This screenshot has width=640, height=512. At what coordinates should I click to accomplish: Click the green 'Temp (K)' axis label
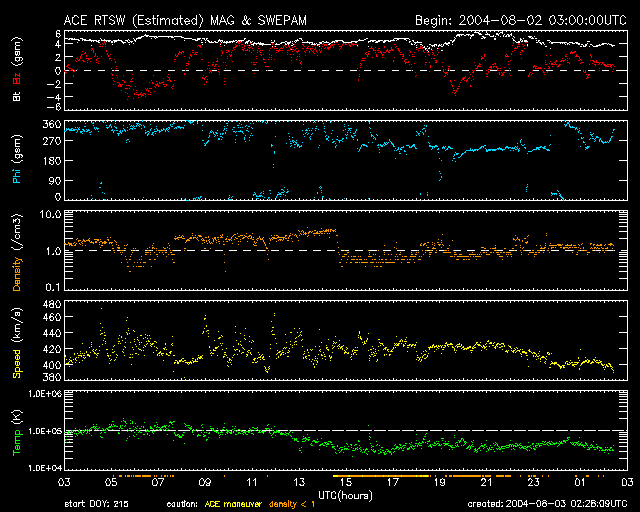coord(17,433)
